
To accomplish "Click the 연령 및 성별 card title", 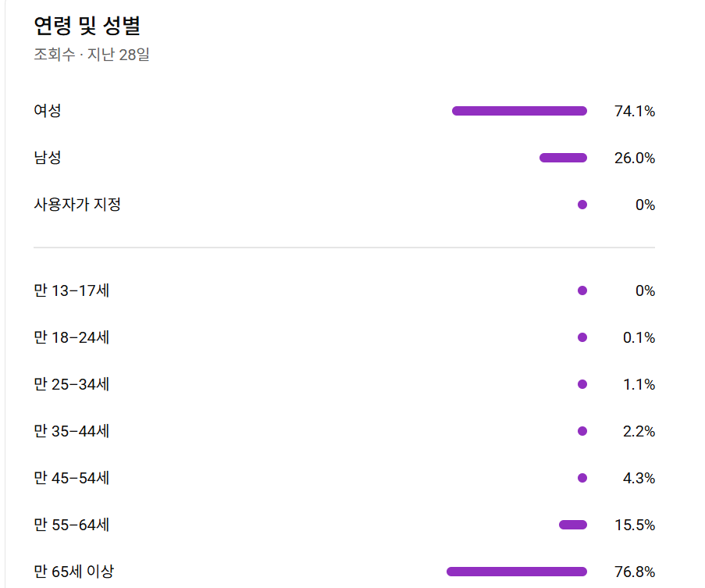I will (87, 26).
